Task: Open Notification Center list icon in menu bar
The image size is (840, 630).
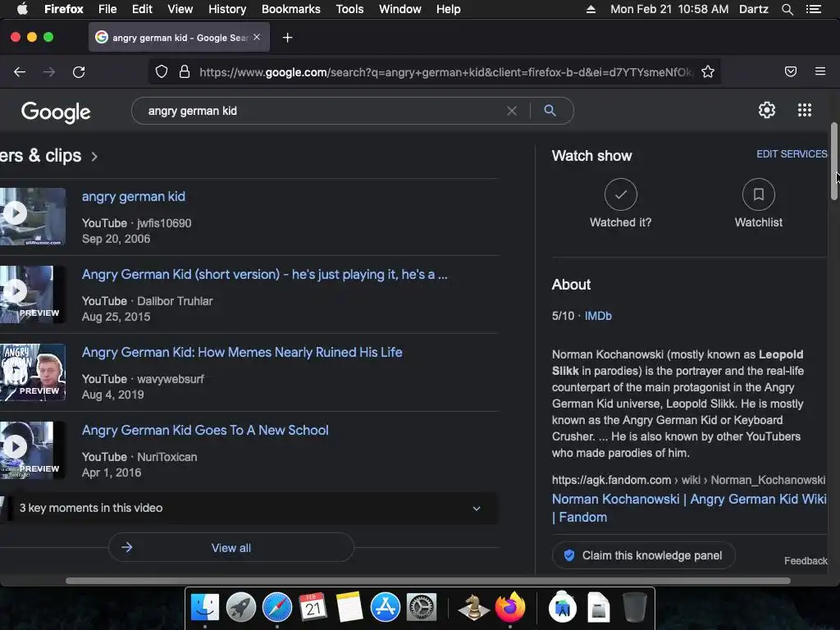Action: click(x=813, y=9)
